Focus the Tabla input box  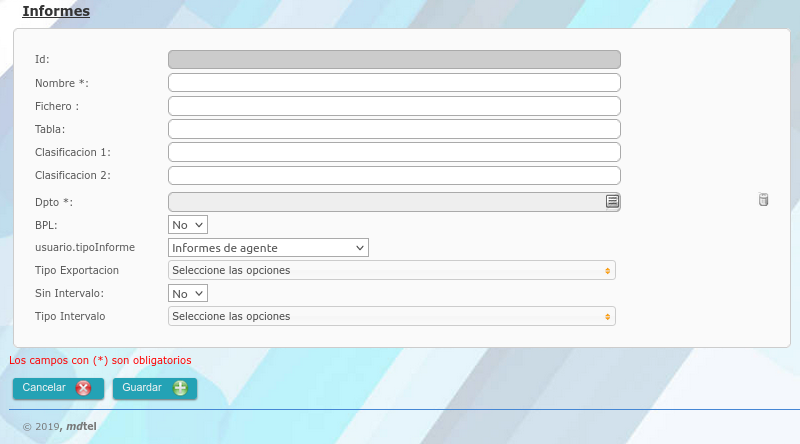394,129
